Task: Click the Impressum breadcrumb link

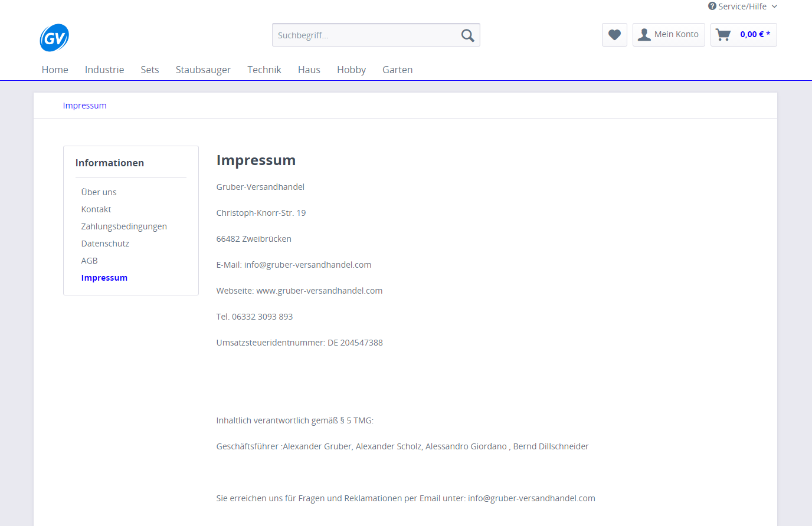Action: tap(85, 106)
